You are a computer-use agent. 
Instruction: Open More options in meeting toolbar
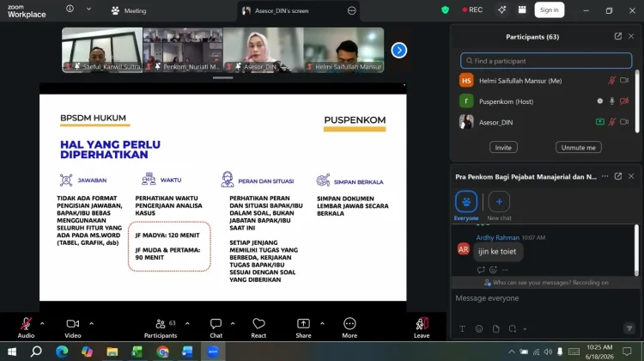349,327
